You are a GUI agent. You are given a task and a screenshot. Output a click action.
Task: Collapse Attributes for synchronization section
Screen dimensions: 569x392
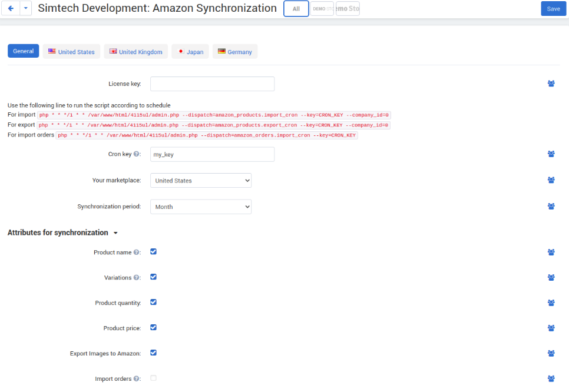point(62,232)
